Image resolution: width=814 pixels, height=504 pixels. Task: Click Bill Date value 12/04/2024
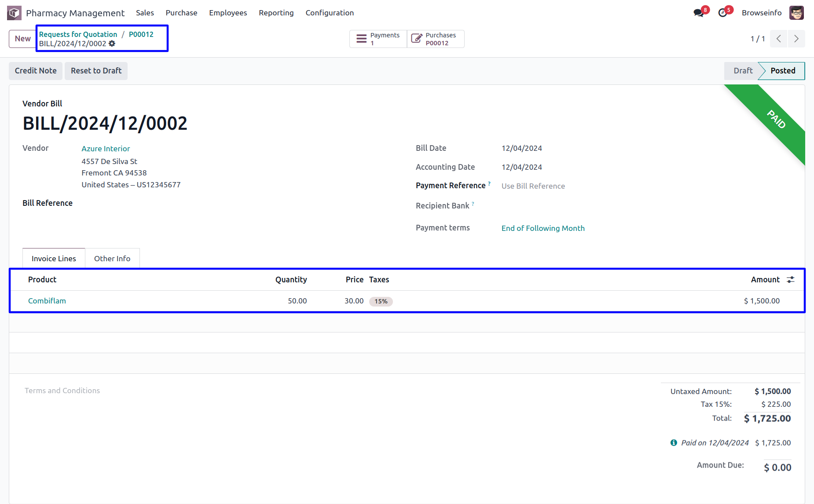[522, 148]
